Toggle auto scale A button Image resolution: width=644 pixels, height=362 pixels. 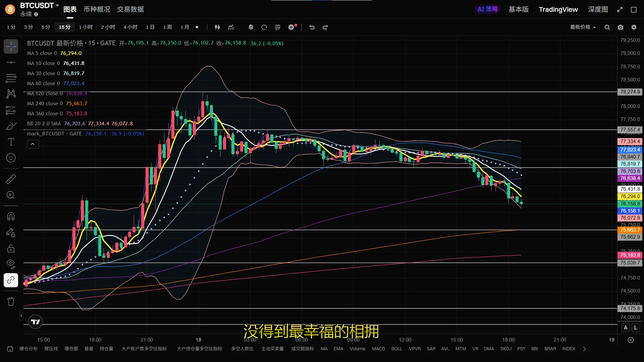click(x=626, y=327)
